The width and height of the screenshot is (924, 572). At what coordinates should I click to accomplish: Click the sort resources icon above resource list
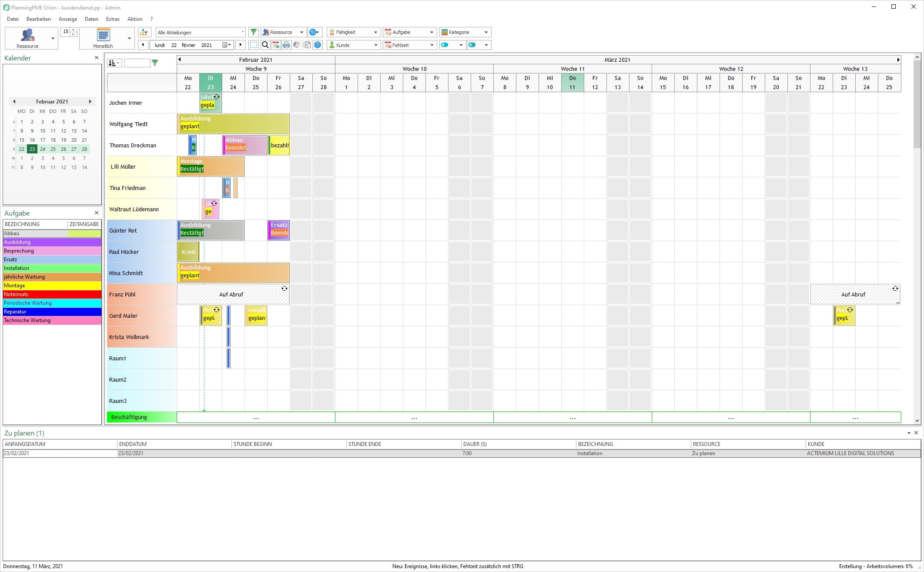(114, 63)
